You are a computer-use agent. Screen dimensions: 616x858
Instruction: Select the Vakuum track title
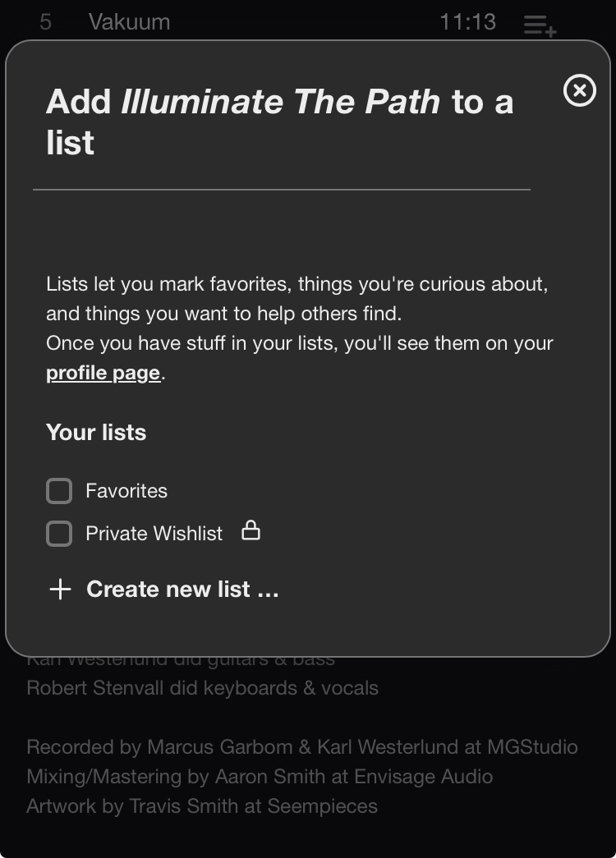click(129, 21)
